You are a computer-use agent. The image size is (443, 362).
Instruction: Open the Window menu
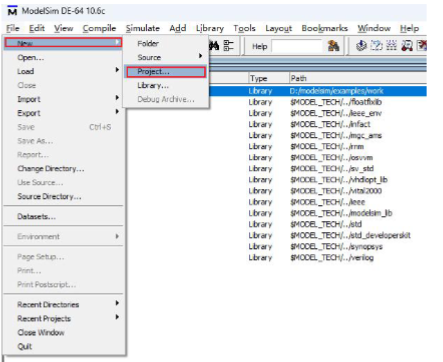[374, 28]
